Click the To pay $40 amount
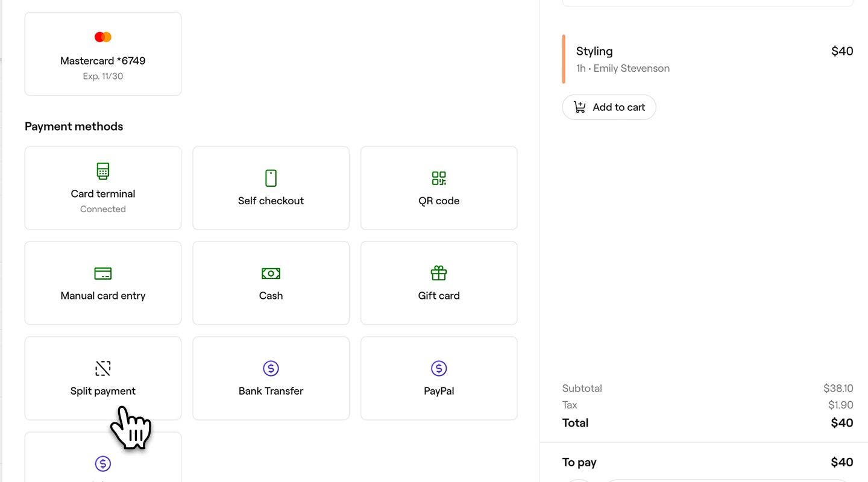Image resolution: width=868 pixels, height=482 pixels. (x=841, y=462)
